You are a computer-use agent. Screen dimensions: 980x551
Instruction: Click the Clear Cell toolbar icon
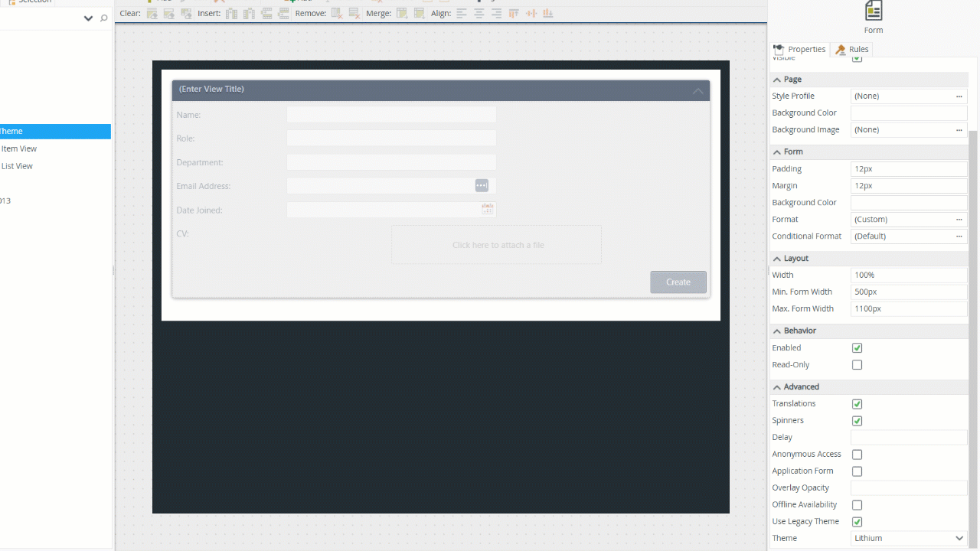click(152, 13)
